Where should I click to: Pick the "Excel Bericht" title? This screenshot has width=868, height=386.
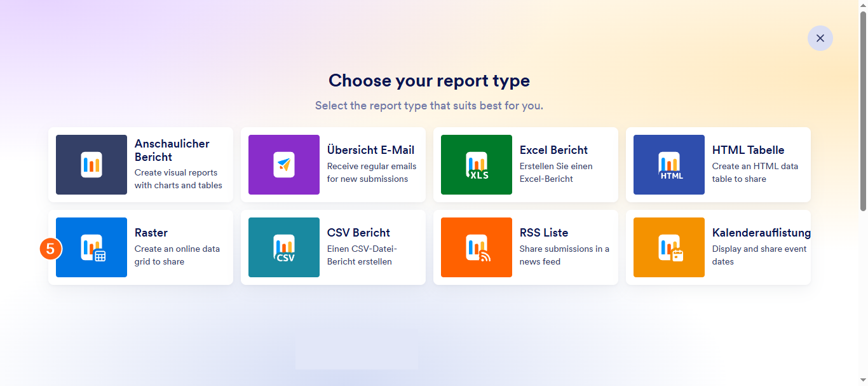553,150
